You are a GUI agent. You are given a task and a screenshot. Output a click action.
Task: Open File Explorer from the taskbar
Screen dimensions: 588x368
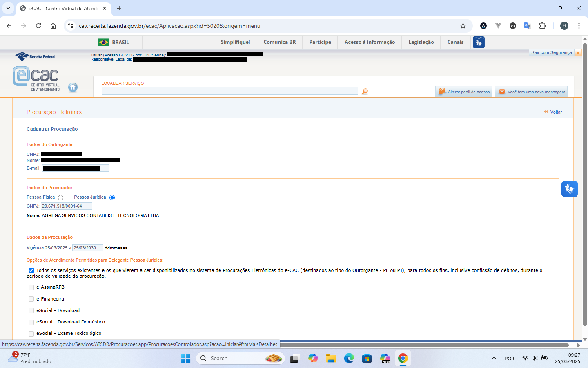click(331, 359)
